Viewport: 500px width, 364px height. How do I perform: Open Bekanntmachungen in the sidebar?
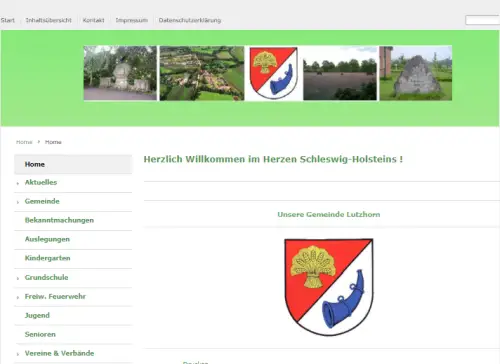pos(59,220)
